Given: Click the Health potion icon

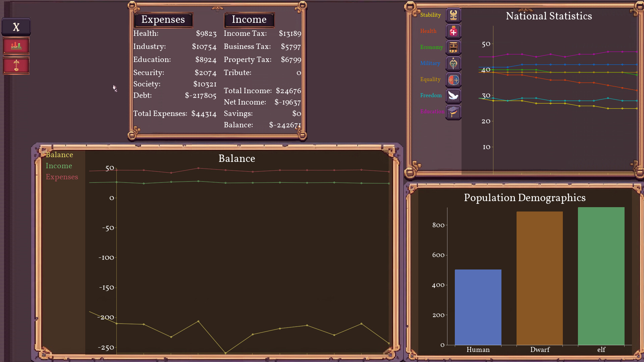Looking at the screenshot, I should (x=453, y=31).
